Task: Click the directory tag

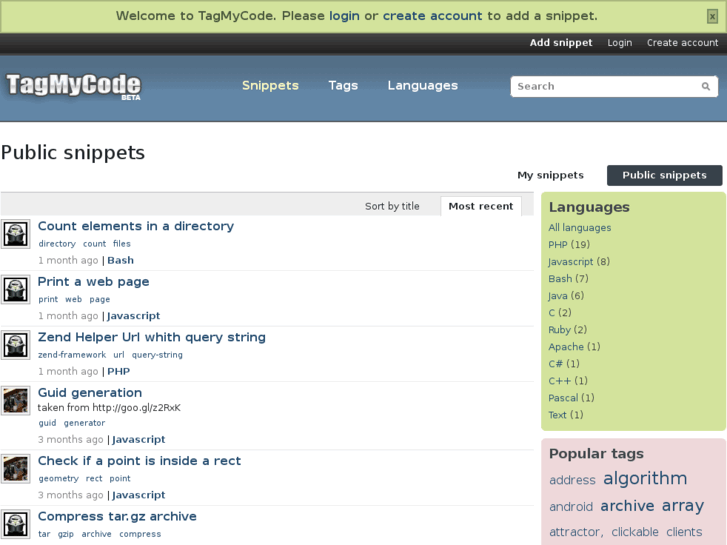Action: [57, 244]
